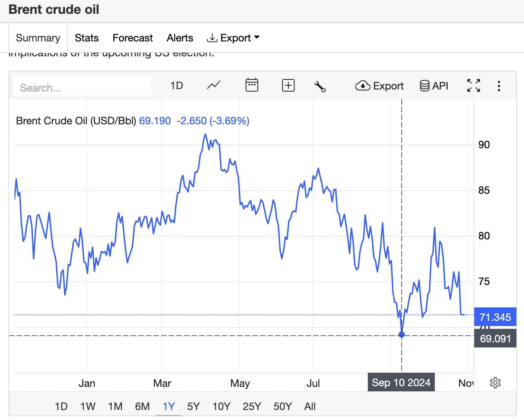The width and height of the screenshot is (524, 420).
Task: Click the Sep 10 2024 date label
Action: coord(401,382)
